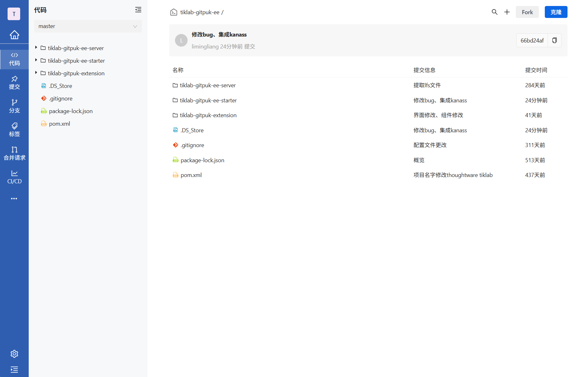Expand tiklab-gitpuk-extension folder in tree

click(x=36, y=73)
